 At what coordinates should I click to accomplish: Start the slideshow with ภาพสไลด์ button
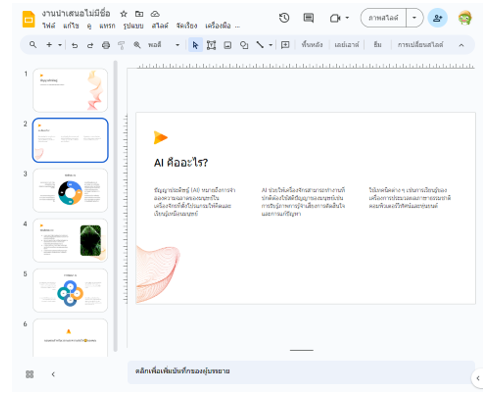coord(383,18)
